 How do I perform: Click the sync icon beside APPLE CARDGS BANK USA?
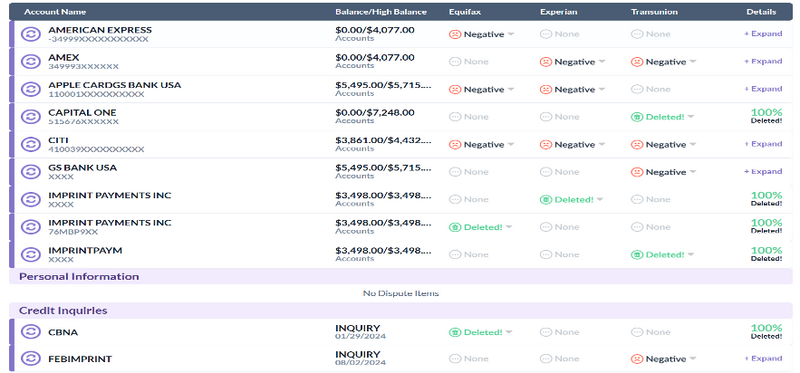[x=31, y=89]
